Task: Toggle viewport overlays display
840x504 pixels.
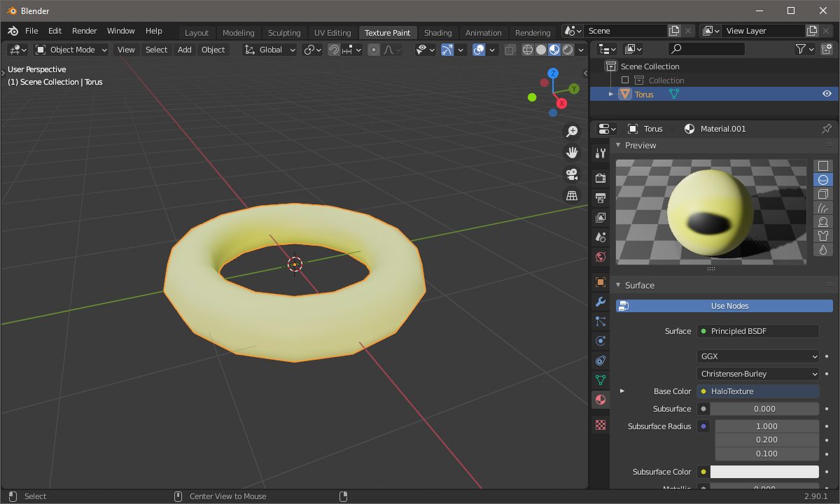Action: (479, 50)
